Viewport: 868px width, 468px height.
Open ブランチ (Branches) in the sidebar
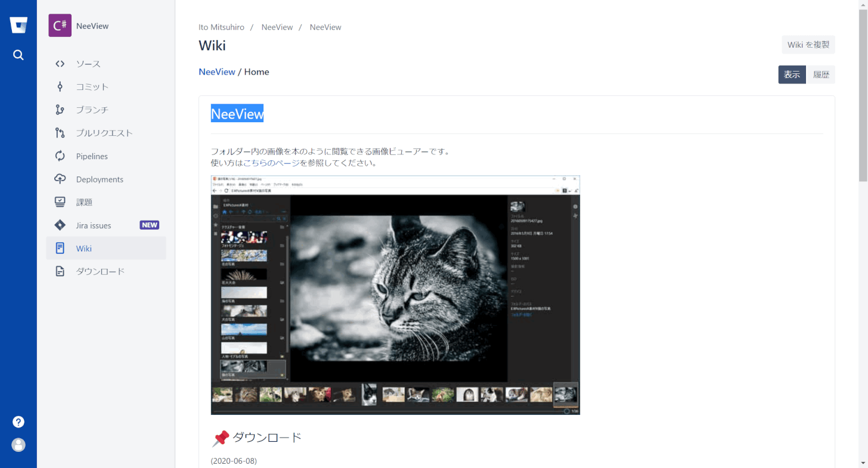click(x=92, y=110)
